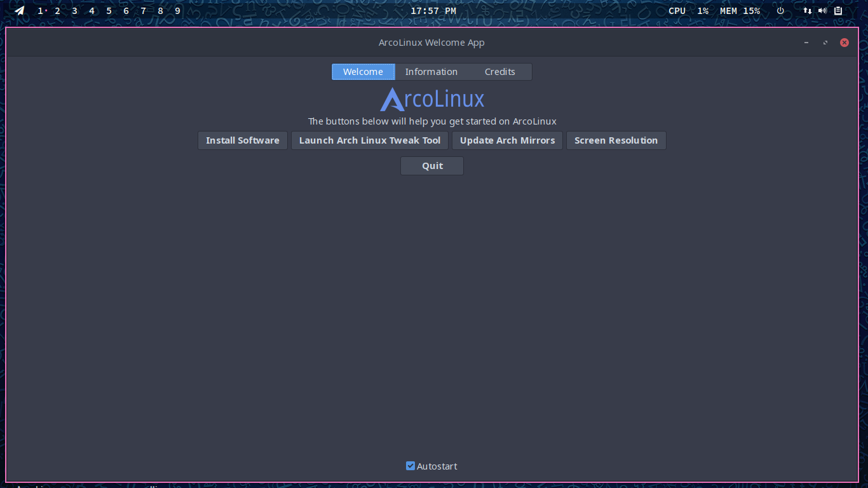
Task: Minimize the ArcoLinux Welcome App window
Action: click(806, 43)
